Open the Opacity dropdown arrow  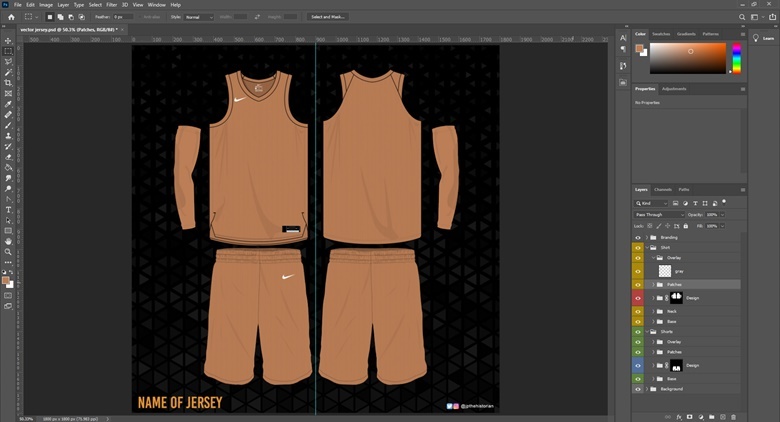(722, 214)
